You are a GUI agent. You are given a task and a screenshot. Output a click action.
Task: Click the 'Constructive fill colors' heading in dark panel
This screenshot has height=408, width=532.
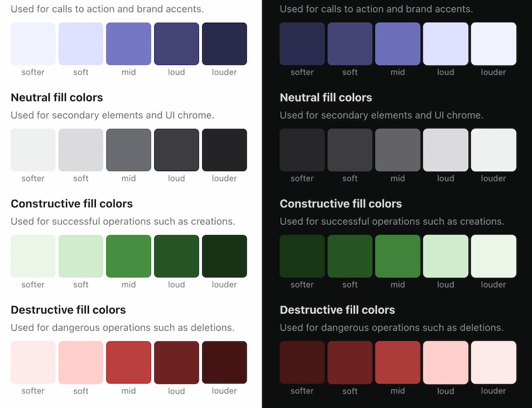click(340, 203)
